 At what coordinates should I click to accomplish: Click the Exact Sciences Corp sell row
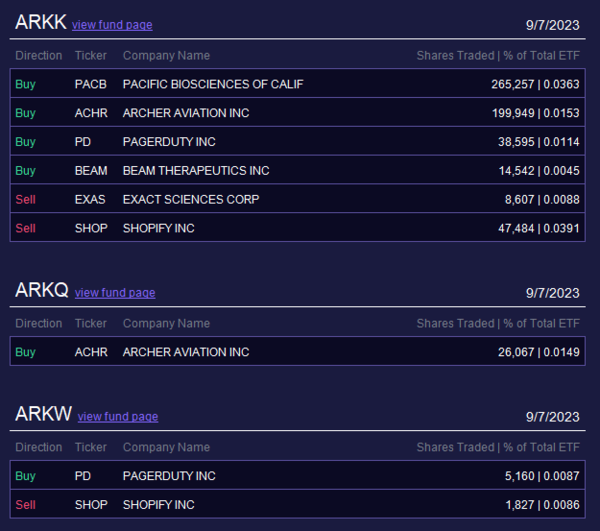[x=297, y=199]
